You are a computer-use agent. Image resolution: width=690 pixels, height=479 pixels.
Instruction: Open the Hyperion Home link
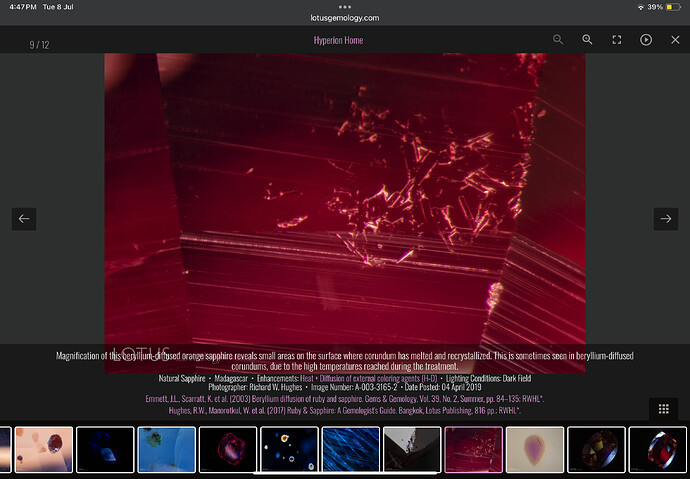(338, 40)
